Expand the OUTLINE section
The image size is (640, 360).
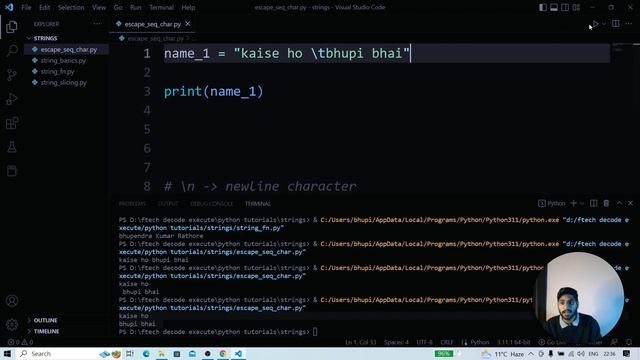(x=45, y=320)
